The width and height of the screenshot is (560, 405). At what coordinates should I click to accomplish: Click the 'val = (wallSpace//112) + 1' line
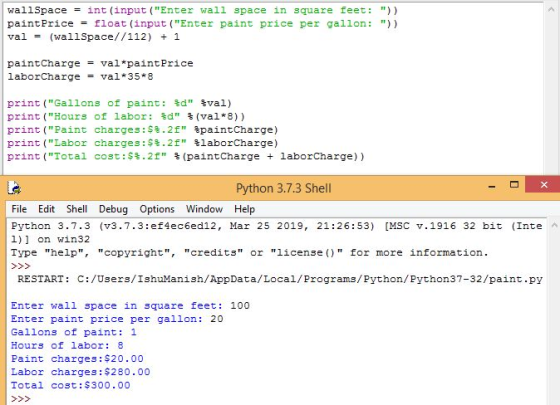point(94,37)
